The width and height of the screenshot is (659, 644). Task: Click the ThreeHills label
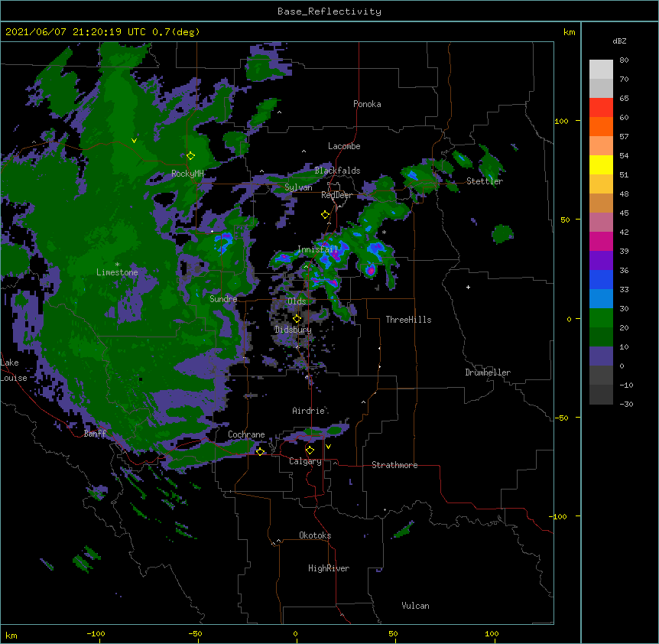tap(408, 320)
